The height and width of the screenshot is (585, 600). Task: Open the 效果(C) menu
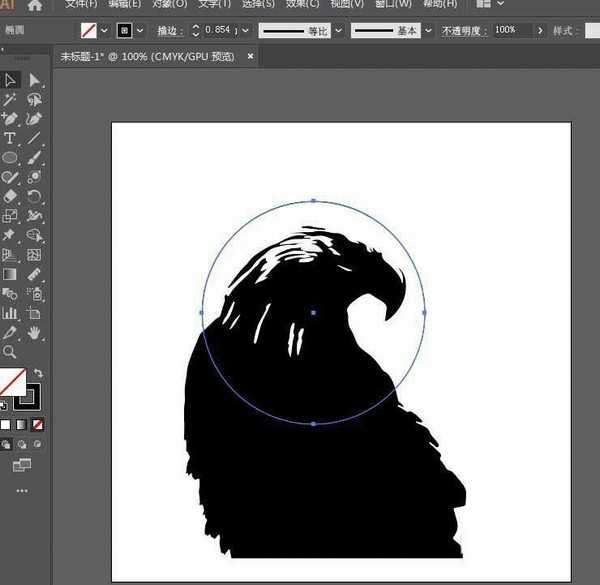coord(302,4)
